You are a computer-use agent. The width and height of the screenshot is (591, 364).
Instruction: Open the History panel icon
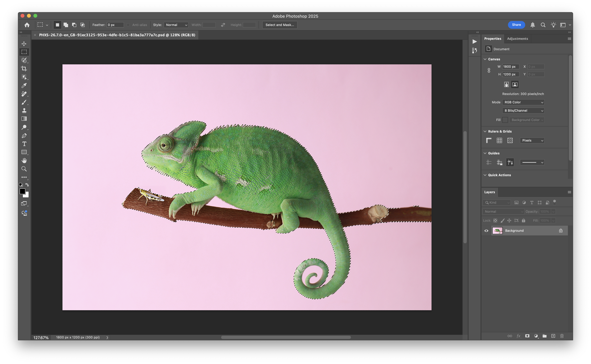click(474, 51)
